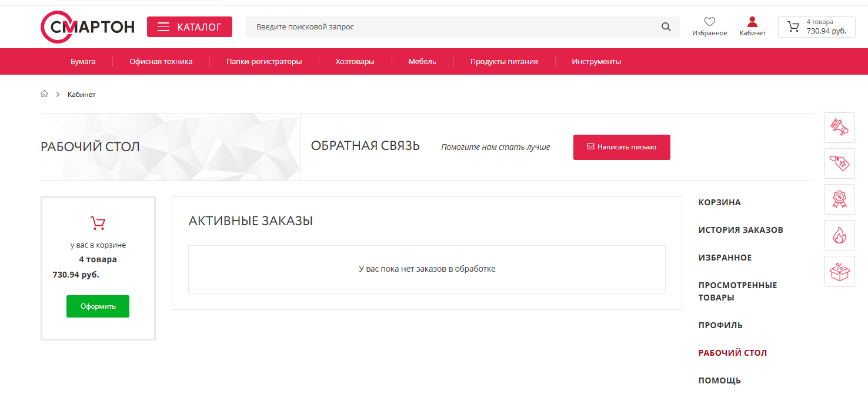This screenshot has width=868, height=394.
Task: Click the percent discount box icon
Action: point(839,271)
